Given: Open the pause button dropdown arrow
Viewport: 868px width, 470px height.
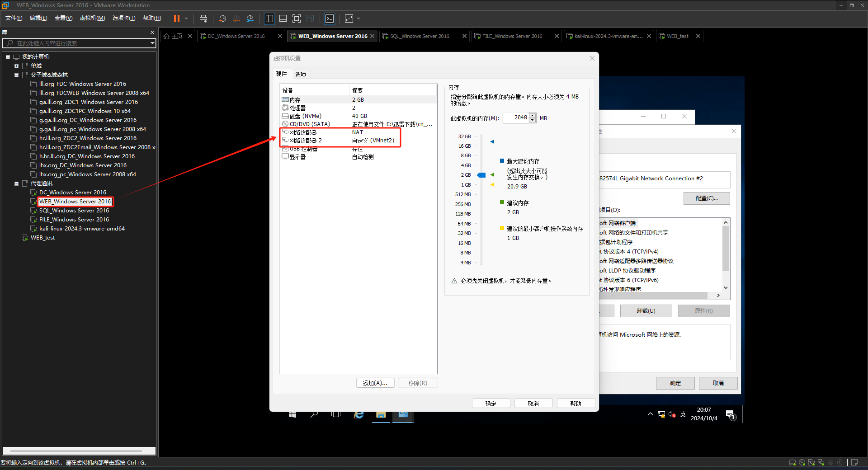Looking at the screenshot, I should tap(186, 19).
